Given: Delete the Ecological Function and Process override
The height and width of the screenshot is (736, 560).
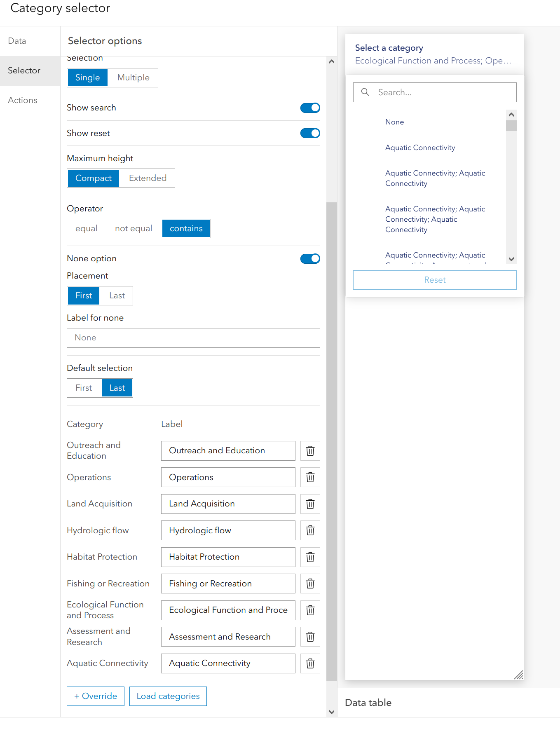Looking at the screenshot, I should coord(310,610).
